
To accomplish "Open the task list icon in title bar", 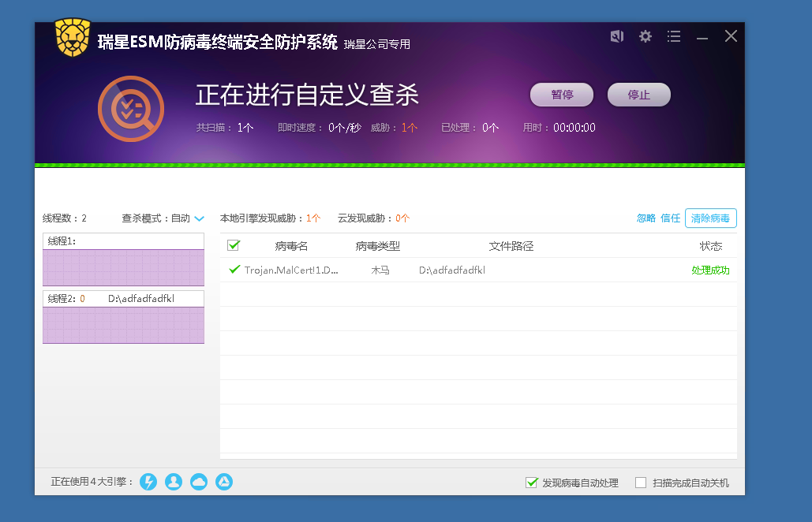I will click(673, 36).
